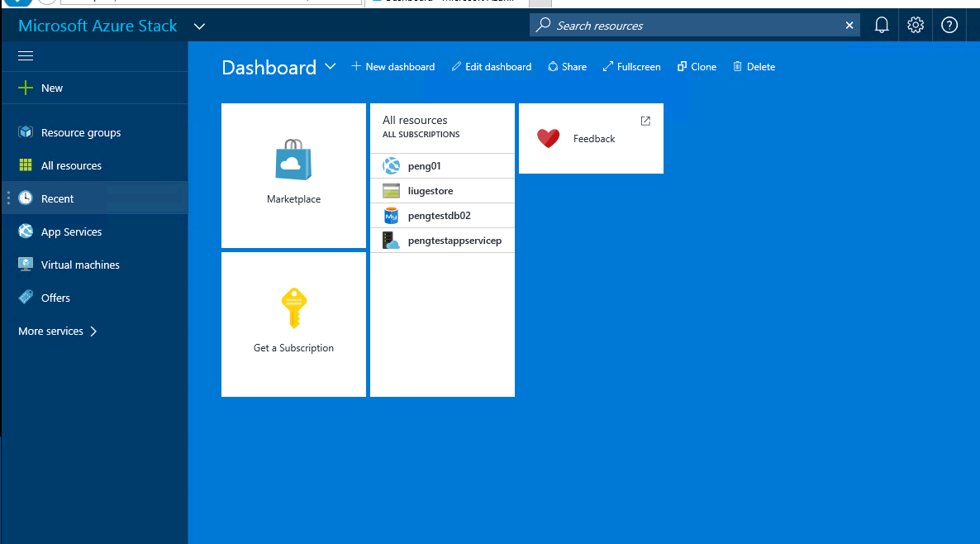Share the dashboard
980x544 pixels.
(567, 66)
